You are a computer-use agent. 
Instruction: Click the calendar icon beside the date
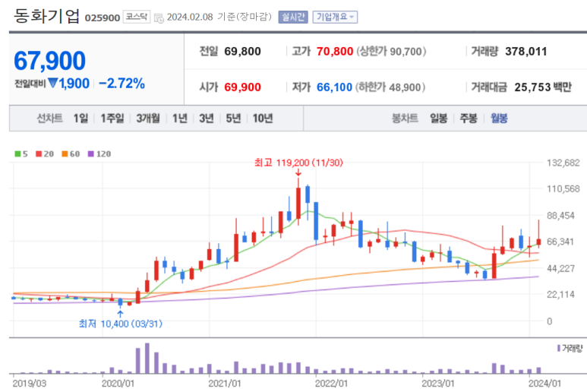pos(159,18)
